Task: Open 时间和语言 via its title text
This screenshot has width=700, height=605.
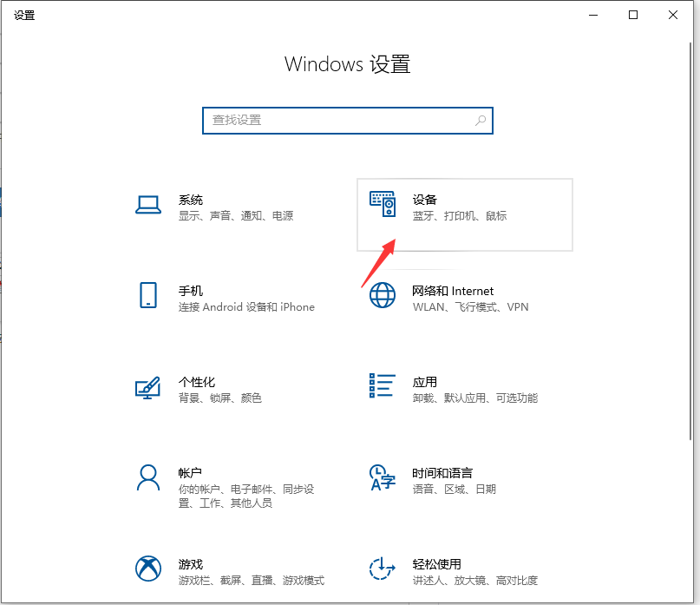Action: coord(442,473)
